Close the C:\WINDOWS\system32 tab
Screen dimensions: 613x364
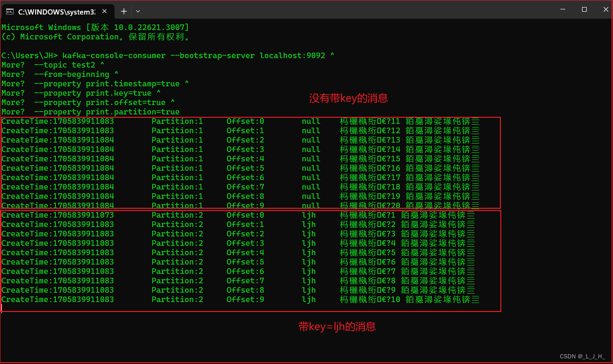tap(104, 11)
